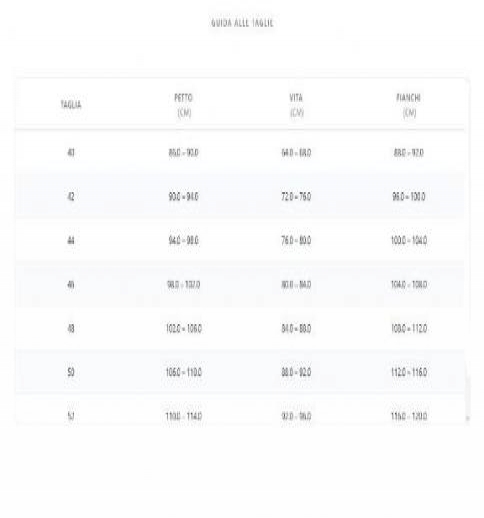Click size 48 in the Taglia column
Screen dimensions: 484x518
tap(71, 328)
